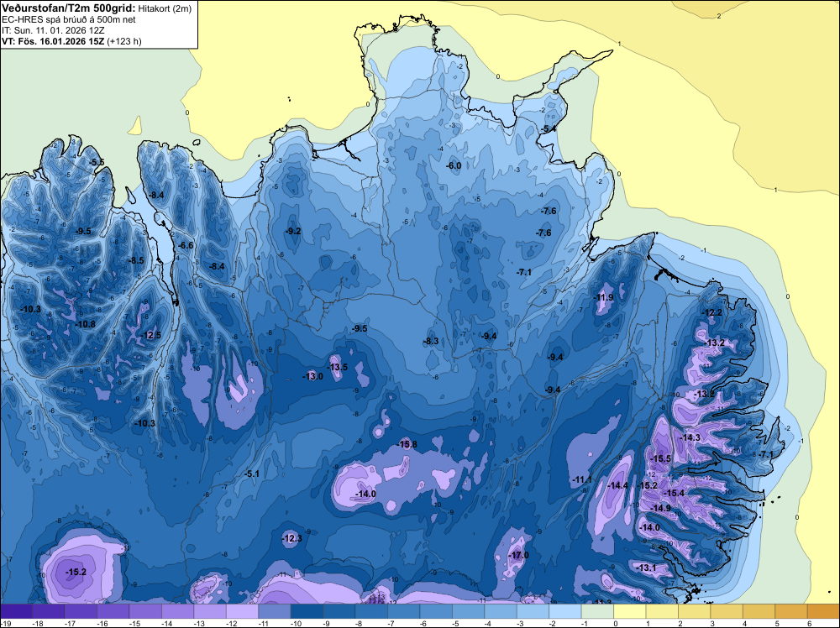Click the -12.2 temperature value on the map

[712, 312]
